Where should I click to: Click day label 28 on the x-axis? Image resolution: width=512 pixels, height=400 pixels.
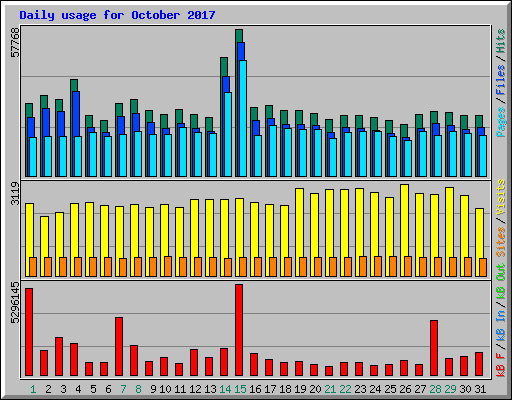point(435,389)
